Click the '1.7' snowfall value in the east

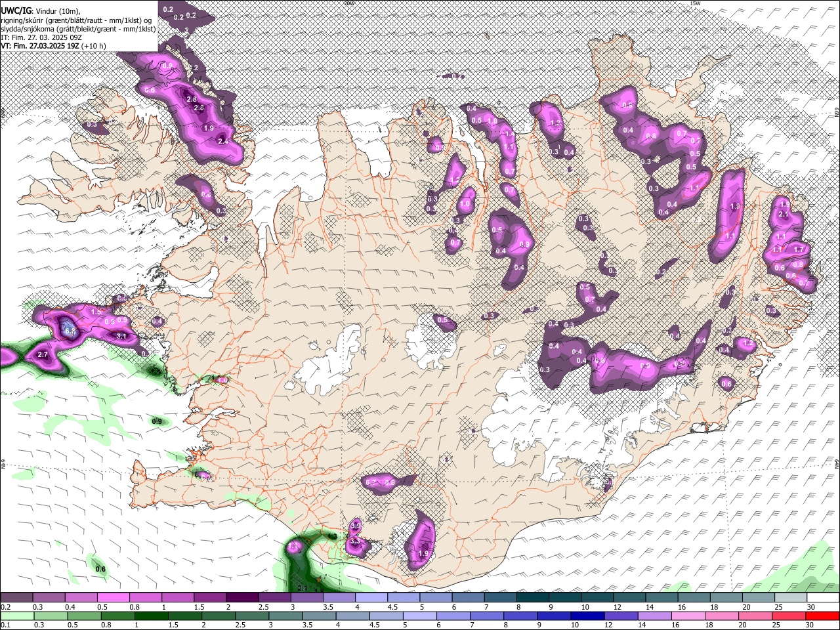coord(799,250)
